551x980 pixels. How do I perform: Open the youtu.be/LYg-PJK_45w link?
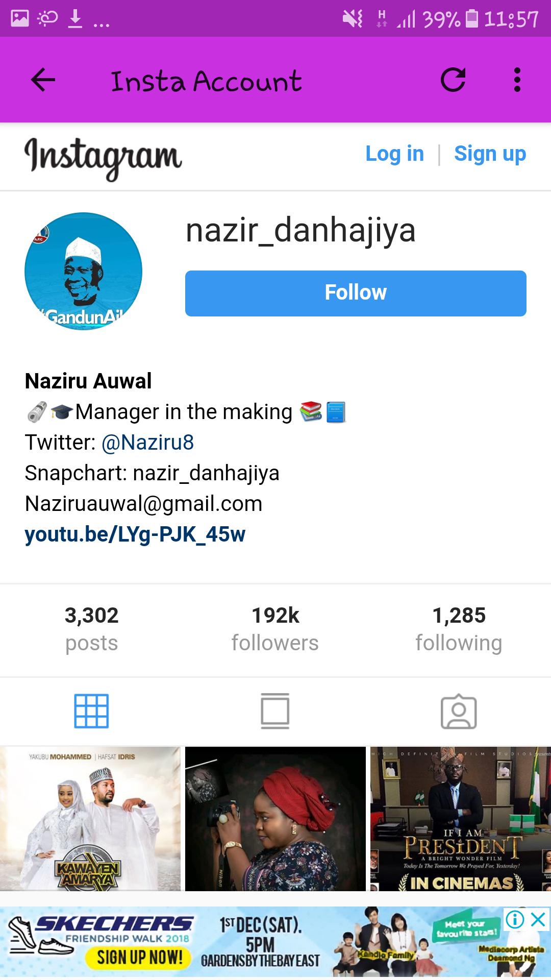click(135, 534)
